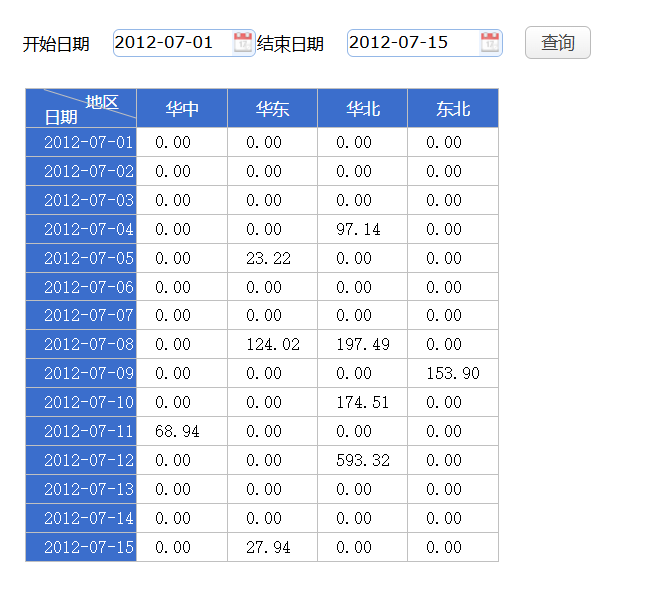Select the 2012-07-10 row header

click(x=81, y=402)
